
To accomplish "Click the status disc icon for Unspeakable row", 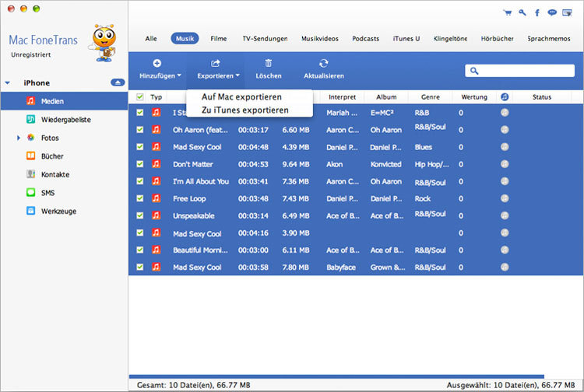I will click(x=505, y=215).
